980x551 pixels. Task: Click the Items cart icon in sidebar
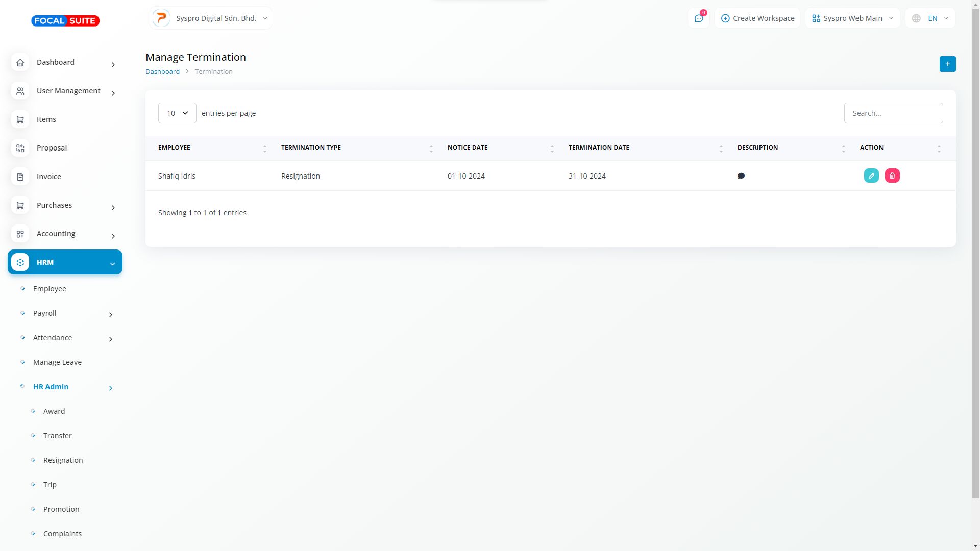(20, 119)
